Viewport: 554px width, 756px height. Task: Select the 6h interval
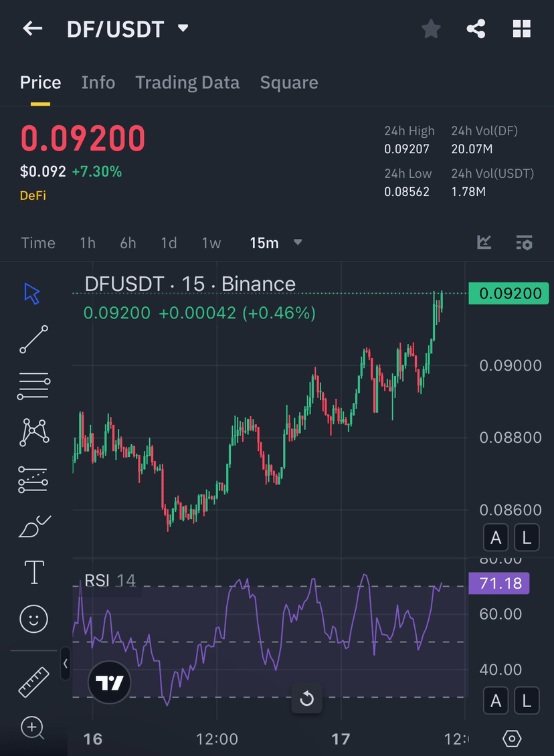pyautogui.click(x=128, y=243)
